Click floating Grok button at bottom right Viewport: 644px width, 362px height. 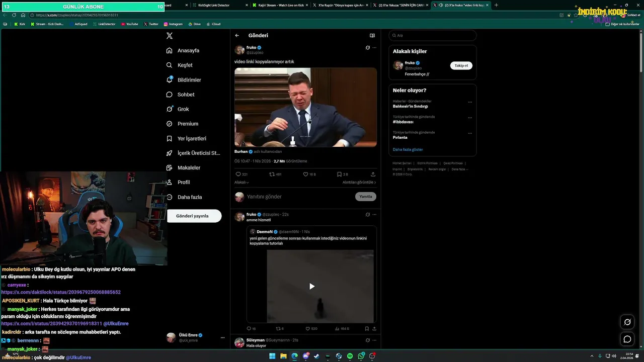click(627, 322)
